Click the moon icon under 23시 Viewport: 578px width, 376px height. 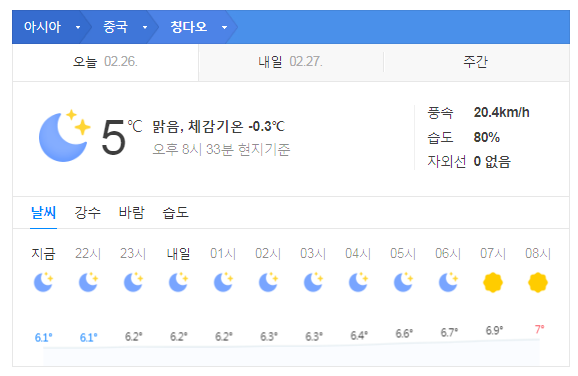[x=133, y=282]
